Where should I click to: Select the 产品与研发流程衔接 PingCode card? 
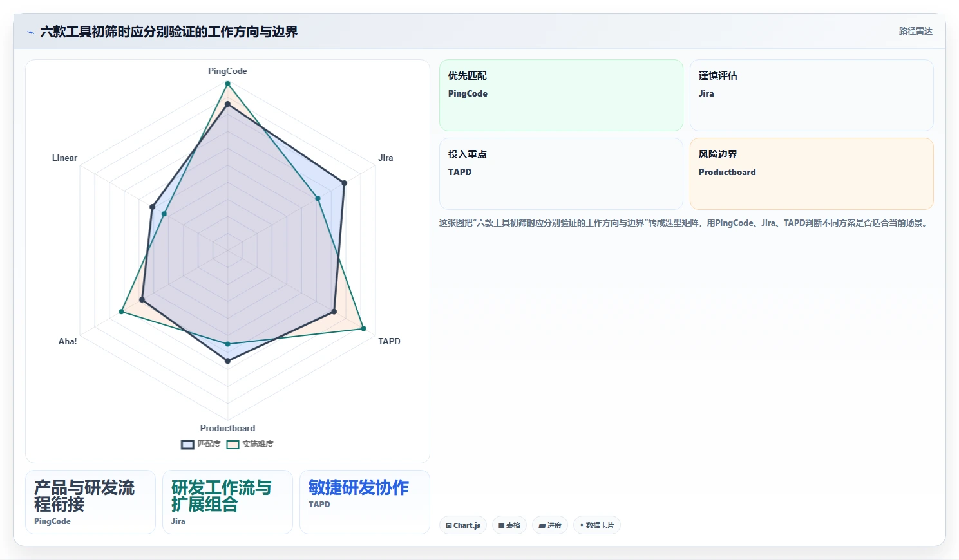click(x=90, y=502)
